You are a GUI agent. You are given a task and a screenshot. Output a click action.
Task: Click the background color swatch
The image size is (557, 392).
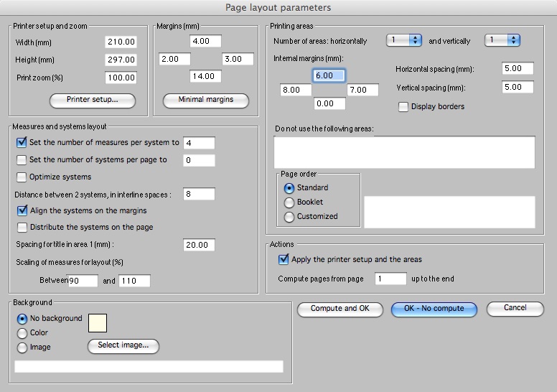click(x=97, y=324)
